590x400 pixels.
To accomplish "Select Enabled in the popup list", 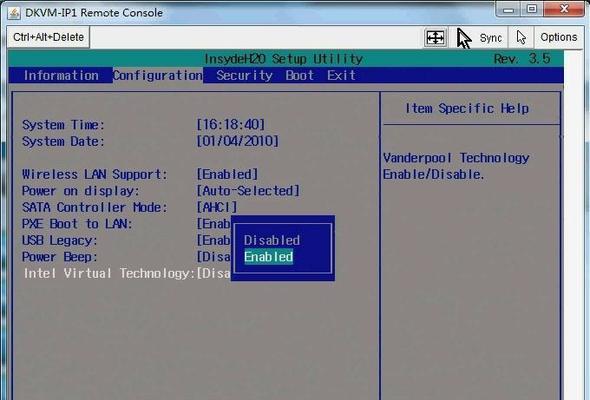I will (x=268, y=257).
